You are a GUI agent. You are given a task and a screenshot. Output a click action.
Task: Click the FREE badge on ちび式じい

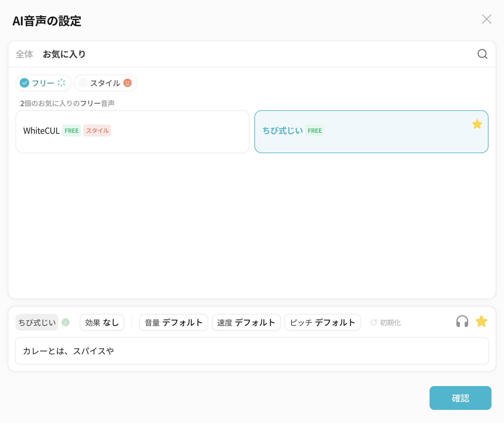[x=315, y=130]
